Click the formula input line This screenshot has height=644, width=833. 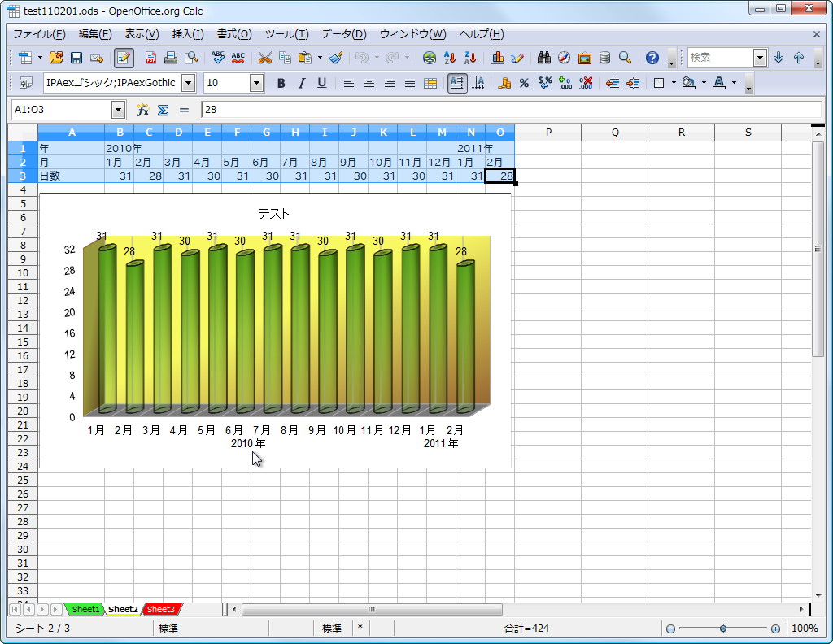pos(511,110)
